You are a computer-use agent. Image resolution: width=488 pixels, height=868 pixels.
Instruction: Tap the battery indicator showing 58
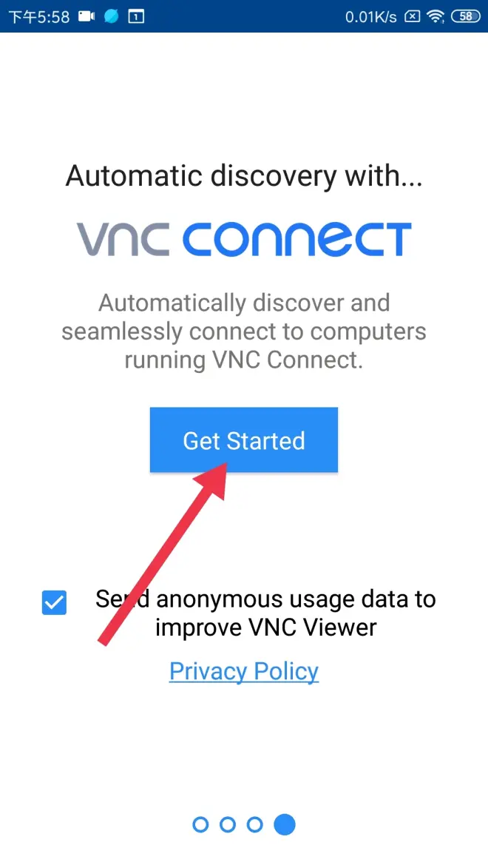click(466, 16)
